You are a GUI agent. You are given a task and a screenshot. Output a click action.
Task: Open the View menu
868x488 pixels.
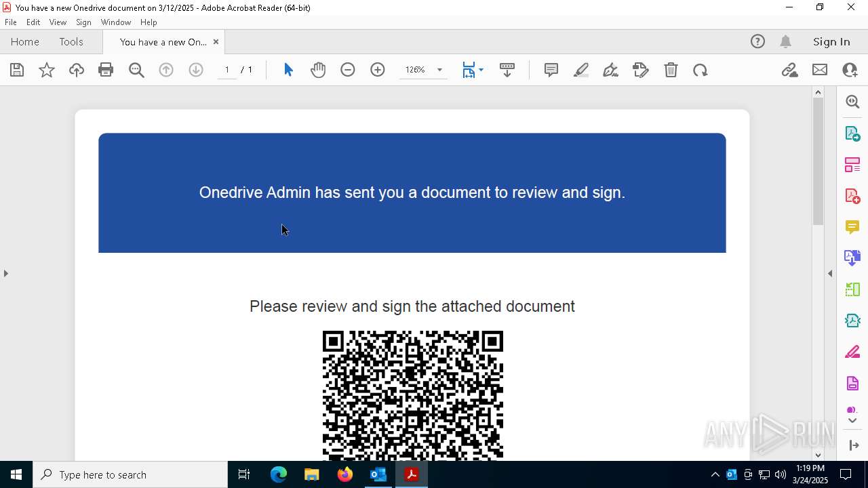click(58, 22)
